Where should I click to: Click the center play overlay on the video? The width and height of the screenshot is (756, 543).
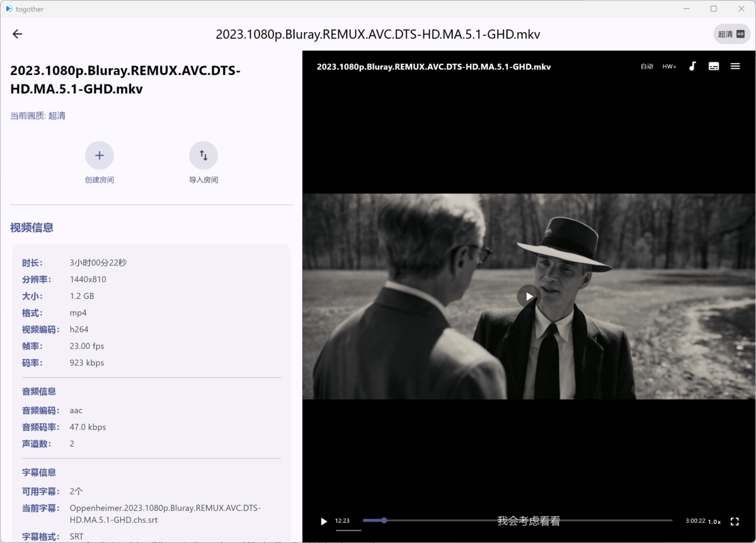coord(529,296)
